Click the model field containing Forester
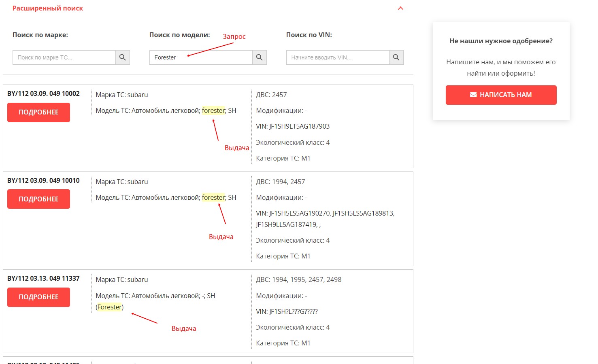 tap(201, 57)
